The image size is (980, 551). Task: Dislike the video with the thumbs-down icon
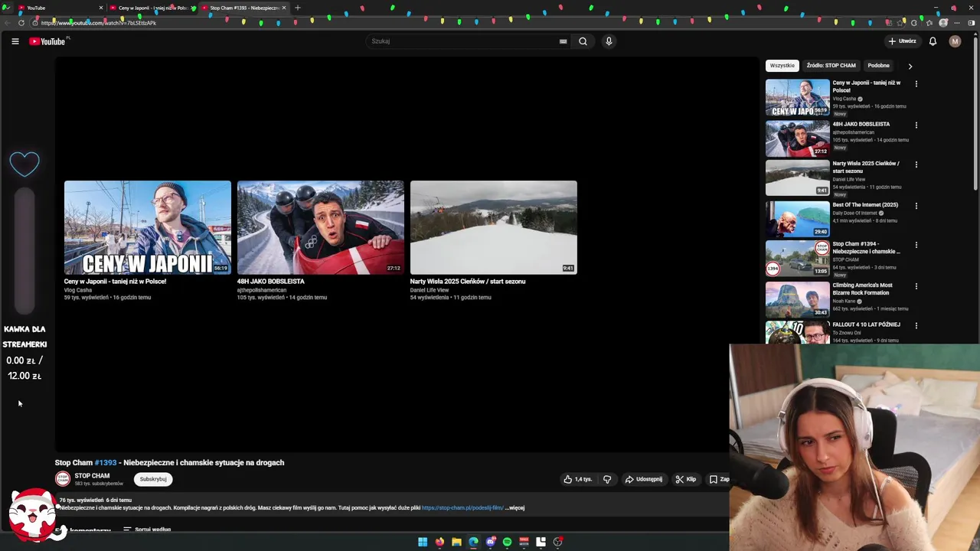pos(607,479)
